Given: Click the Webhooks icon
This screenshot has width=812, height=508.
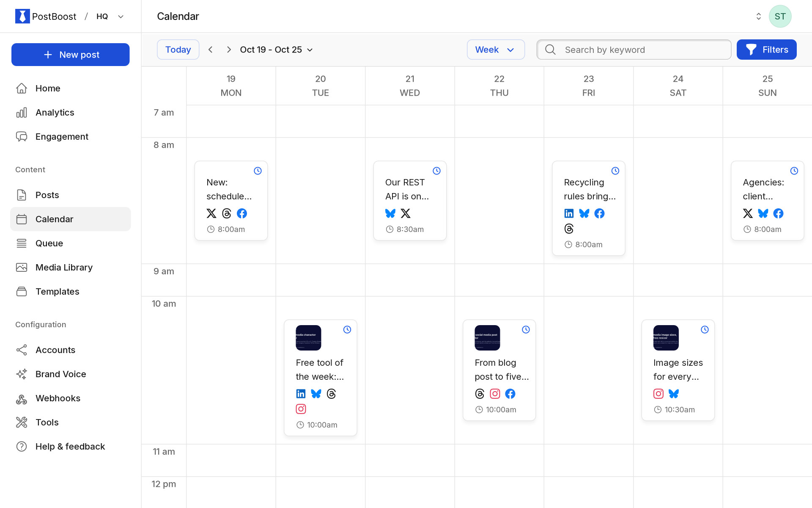Looking at the screenshot, I should (x=22, y=398).
